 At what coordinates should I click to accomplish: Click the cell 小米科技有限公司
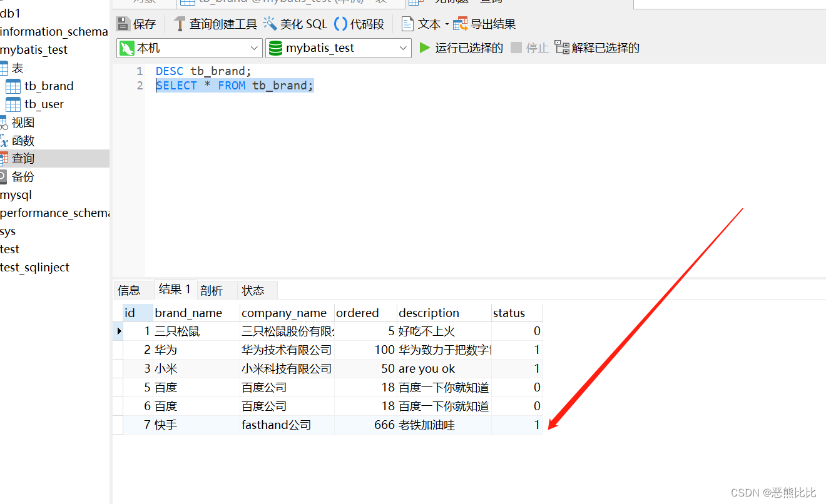(287, 368)
